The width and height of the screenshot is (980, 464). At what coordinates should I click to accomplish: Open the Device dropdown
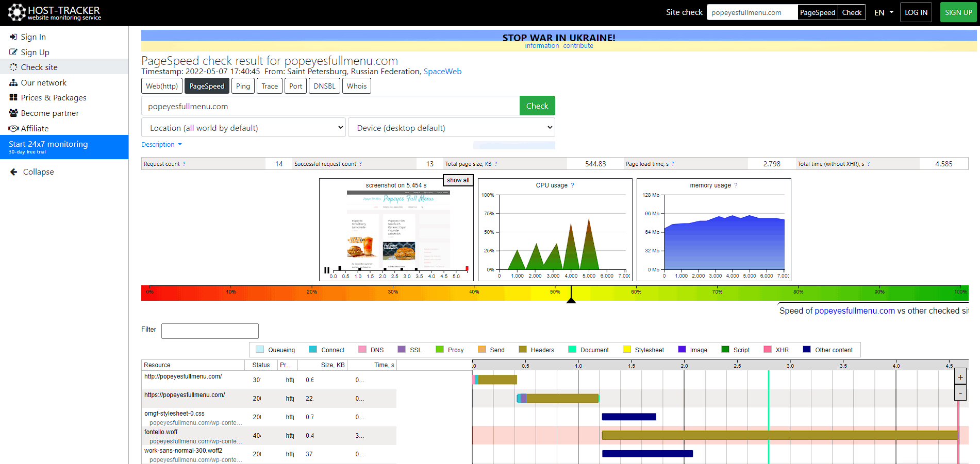point(452,128)
